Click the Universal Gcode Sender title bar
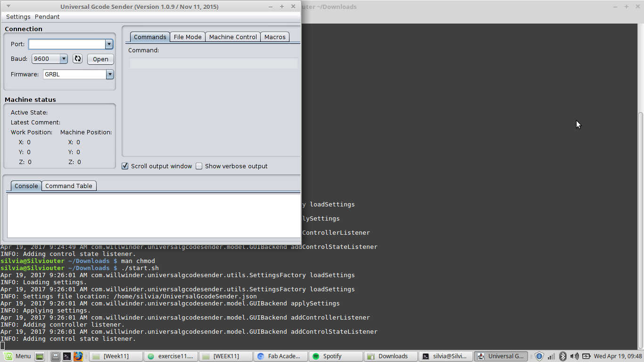Image resolution: width=644 pixels, height=362 pixels. click(x=139, y=7)
